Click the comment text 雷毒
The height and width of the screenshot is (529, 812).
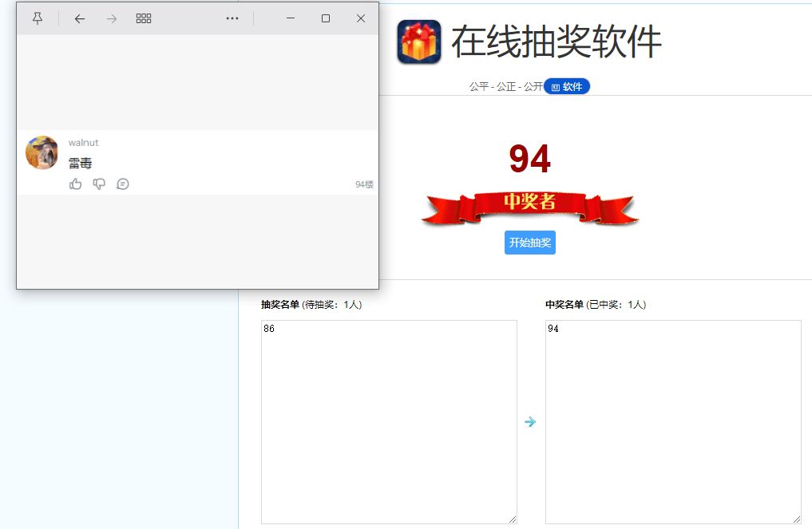click(x=81, y=163)
